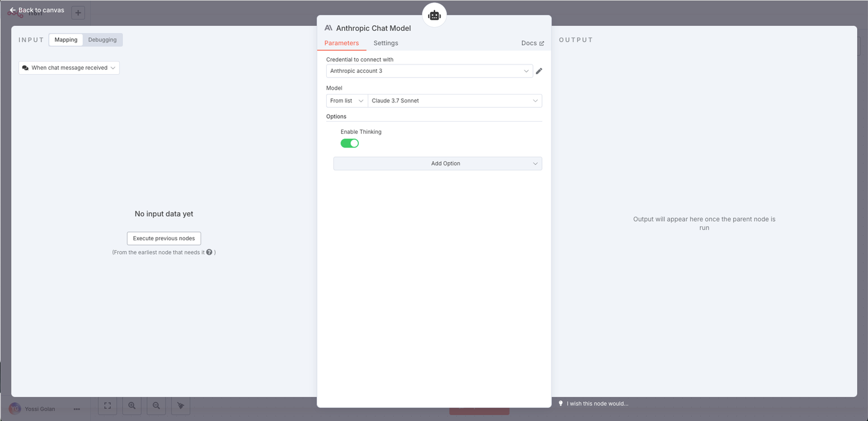Click the zoom in canvas icon
The width and height of the screenshot is (868, 421).
point(132,406)
